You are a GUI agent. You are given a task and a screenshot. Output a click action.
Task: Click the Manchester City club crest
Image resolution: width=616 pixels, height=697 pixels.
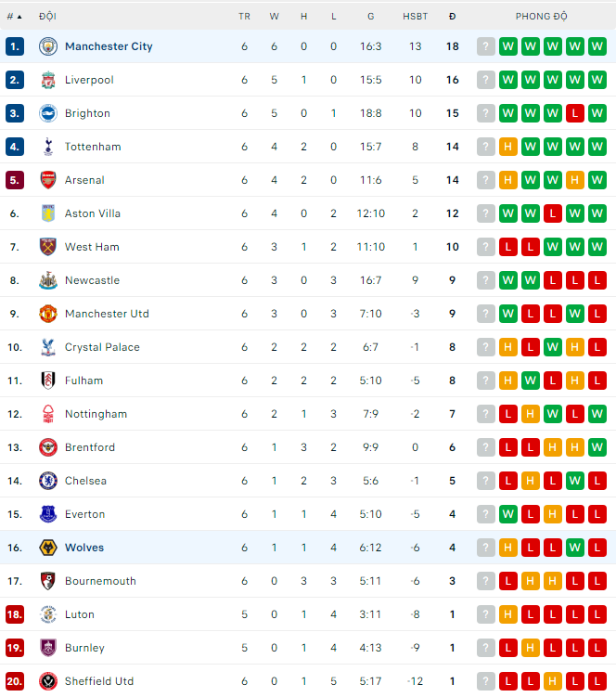click(x=48, y=46)
